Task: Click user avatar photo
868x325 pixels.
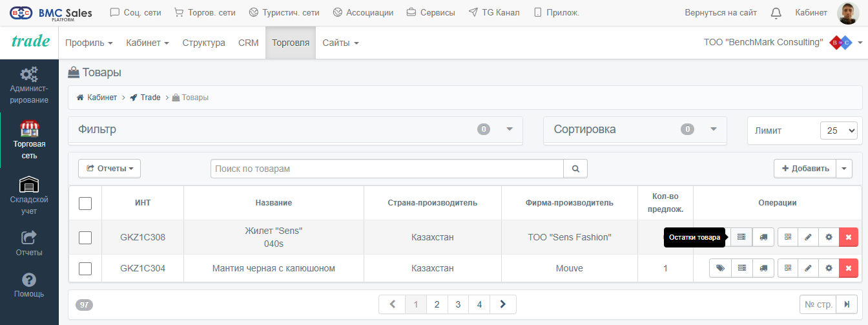Action: click(847, 13)
